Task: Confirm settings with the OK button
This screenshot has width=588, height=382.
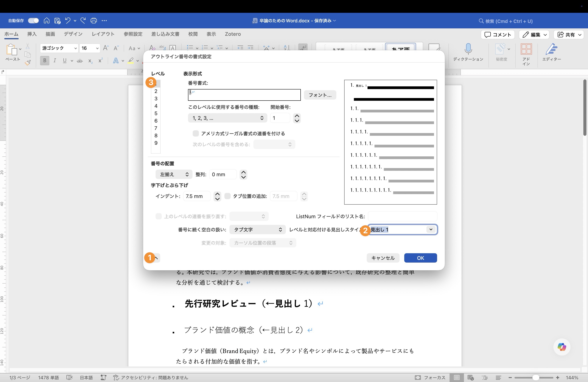Action: [420, 258]
